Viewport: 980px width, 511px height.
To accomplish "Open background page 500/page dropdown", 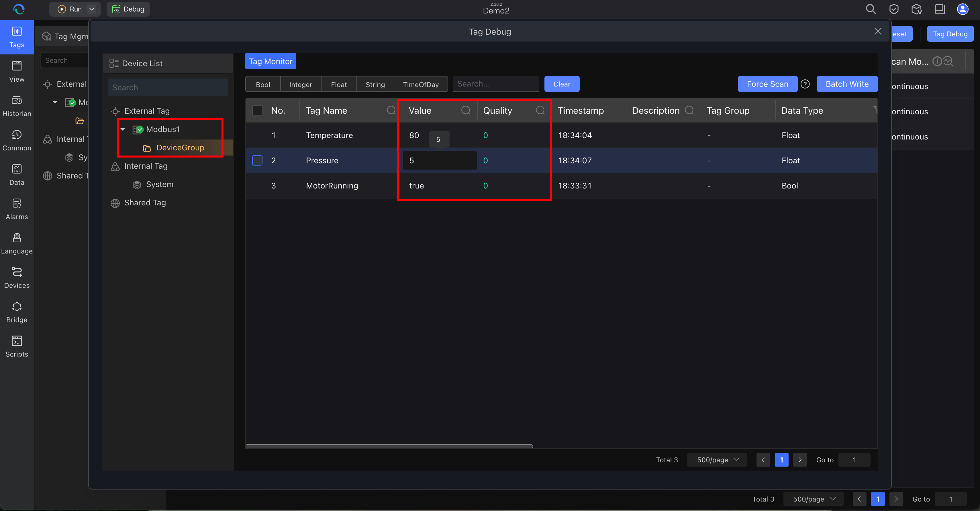I will click(813, 499).
